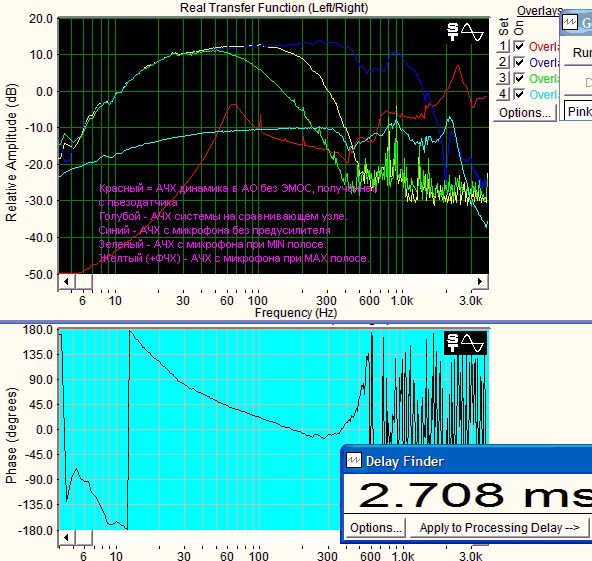Click the 1.0k frequency label under the amplitude plot
Image resolution: width=592 pixels, height=561 pixels.
tap(402, 301)
